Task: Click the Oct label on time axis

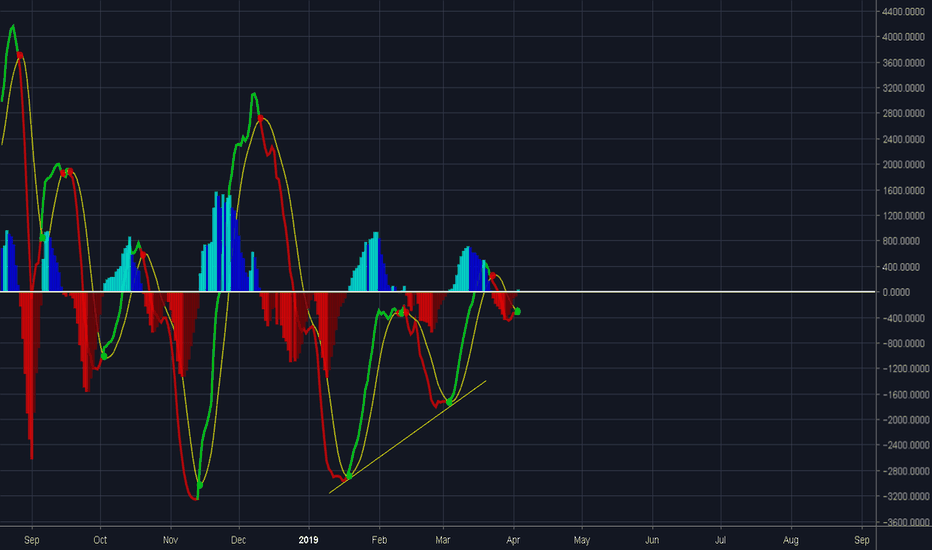Action: (x=100, y=540)
